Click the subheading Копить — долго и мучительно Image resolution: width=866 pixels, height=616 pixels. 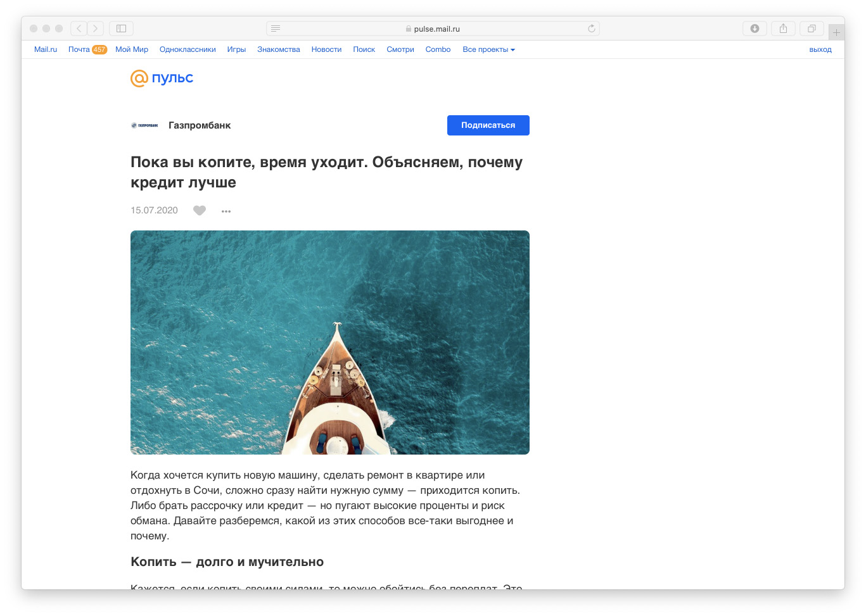227,562
